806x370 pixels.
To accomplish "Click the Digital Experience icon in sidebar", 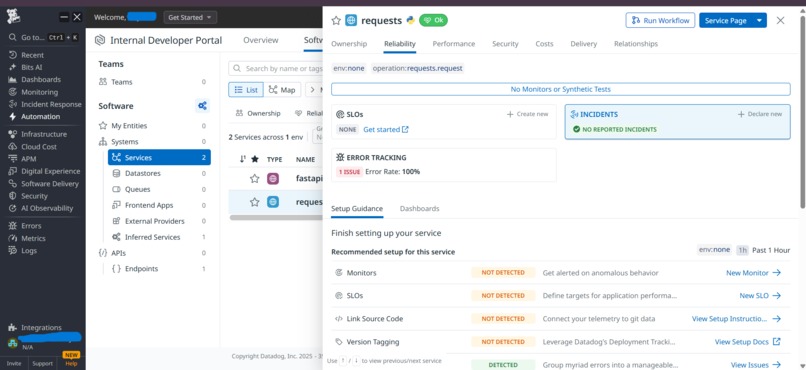I will coord(13,171).
